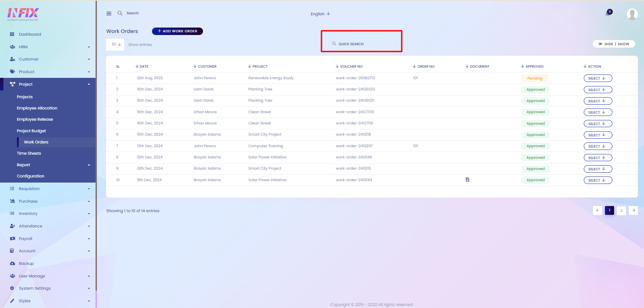The image size is (644, 308).
Task: Collapse the Project menu arrow
Action: (89, 84)
